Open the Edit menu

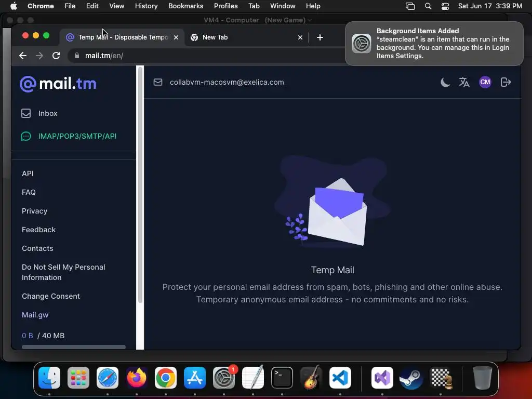click(92, 6)
